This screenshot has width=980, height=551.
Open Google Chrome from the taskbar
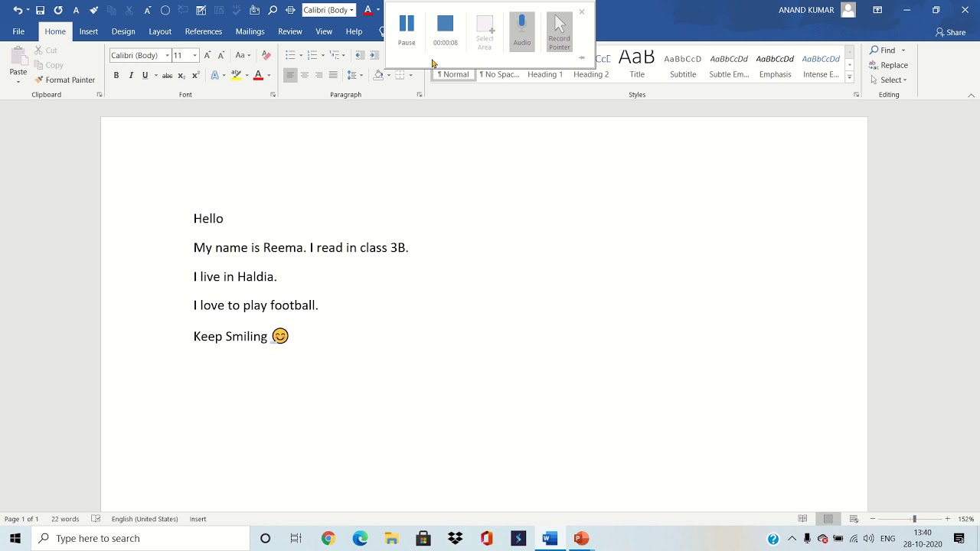click(x=328, y=539)
